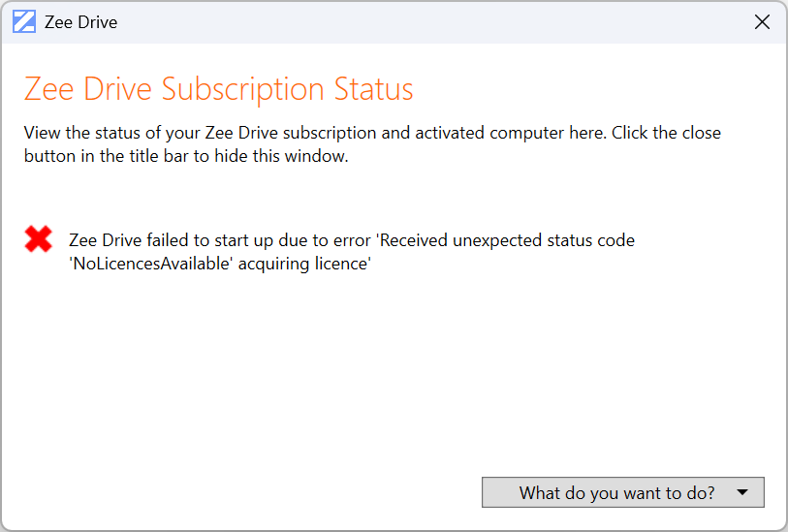Click the 'Zee Drive Subscription Status' heading
The height and width of the screenshot is (532, 788).
pos(218,89)
